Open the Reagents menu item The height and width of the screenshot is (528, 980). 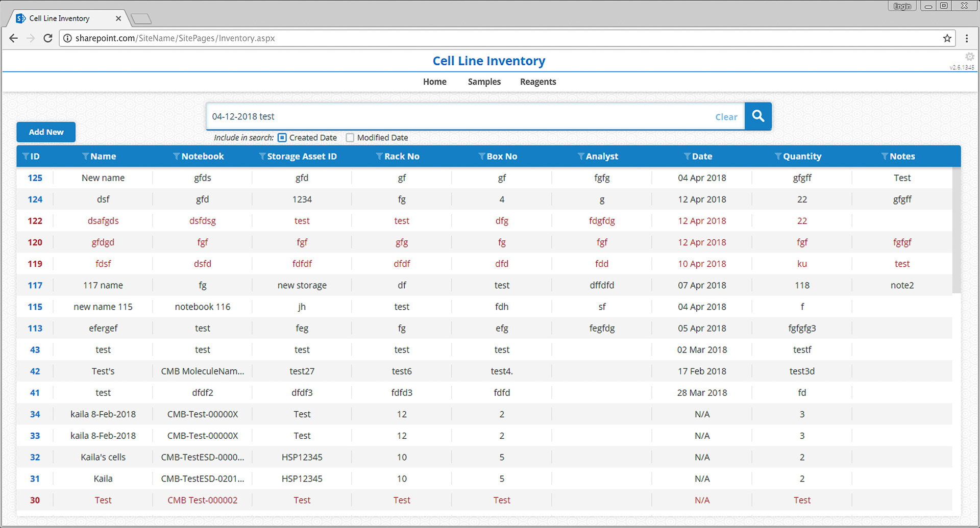[x=538, y=82]
